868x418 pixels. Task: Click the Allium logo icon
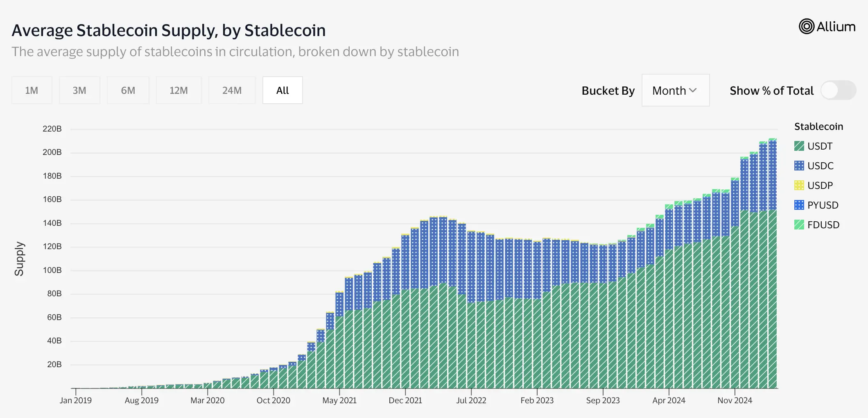807,27
